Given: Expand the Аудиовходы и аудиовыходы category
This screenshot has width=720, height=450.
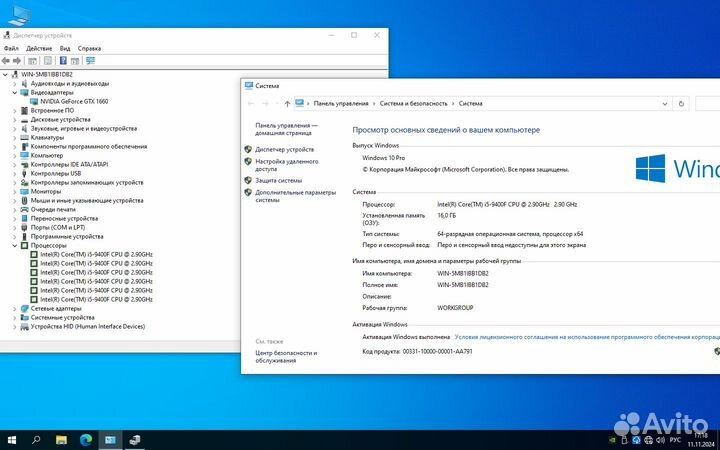Looking at the screenshot, I should pyautogui.click(x=15, y=84).
